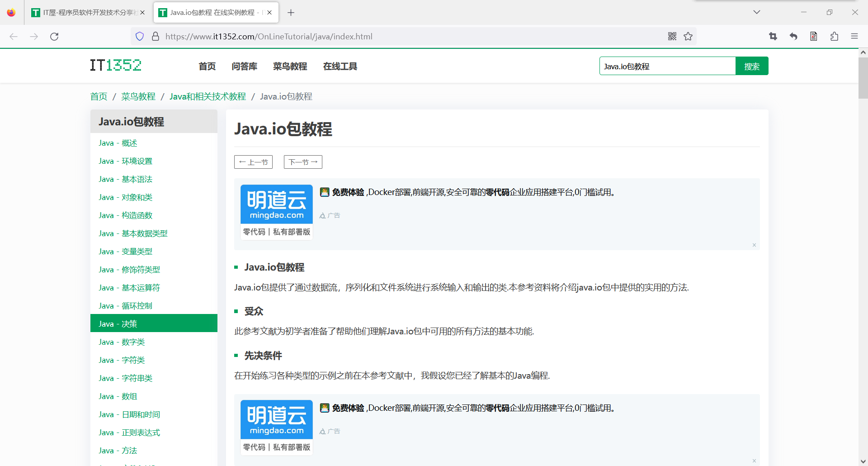Click the 首页 breadcrumb link
Viewport: 868px width, 466px height.
99,96
